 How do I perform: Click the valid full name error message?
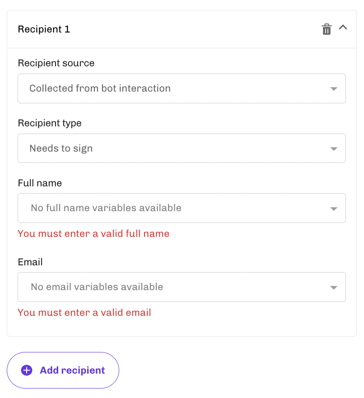pos(93,234)
